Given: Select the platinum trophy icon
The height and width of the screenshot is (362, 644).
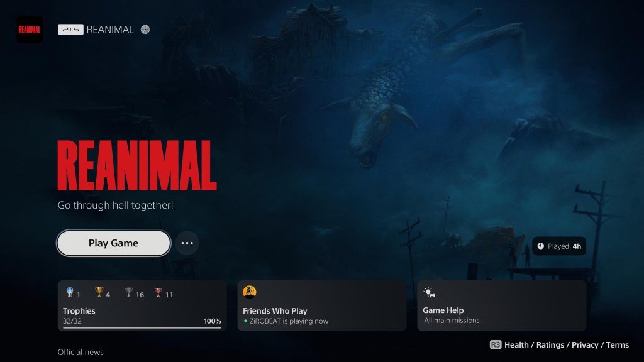Looking at the screenshot, I should coord(70,292).
